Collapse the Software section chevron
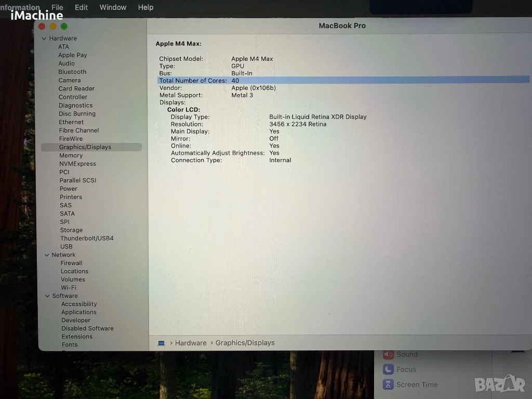Image resolution: width=532 pixels, height=399 pixels. coord(47,296)
